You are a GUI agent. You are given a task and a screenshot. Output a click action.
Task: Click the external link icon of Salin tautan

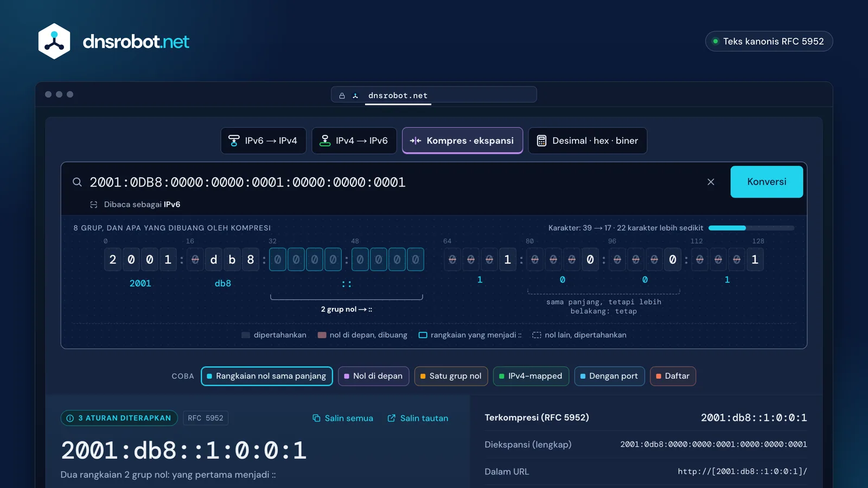point(391,418)
